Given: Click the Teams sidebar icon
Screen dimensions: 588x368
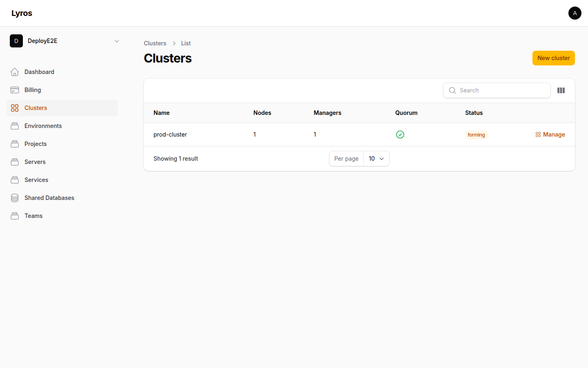Looking at the screenshot, I should point(15,216).
